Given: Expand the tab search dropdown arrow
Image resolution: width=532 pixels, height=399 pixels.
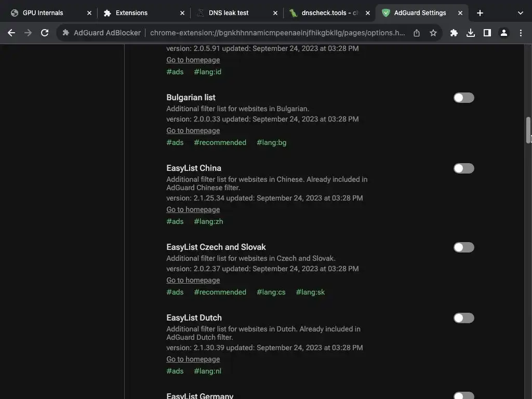Looking at the screenshot, I should click(x=521, y=13).
